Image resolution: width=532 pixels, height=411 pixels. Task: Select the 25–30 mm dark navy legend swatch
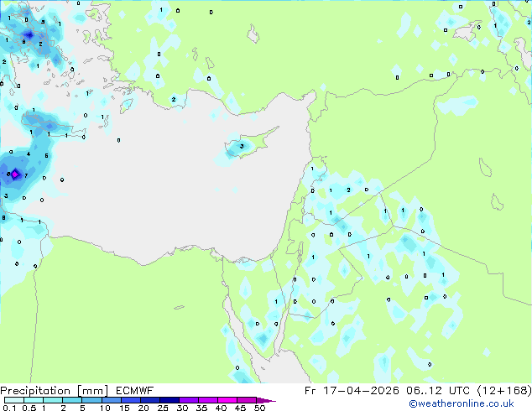[169, 400]
